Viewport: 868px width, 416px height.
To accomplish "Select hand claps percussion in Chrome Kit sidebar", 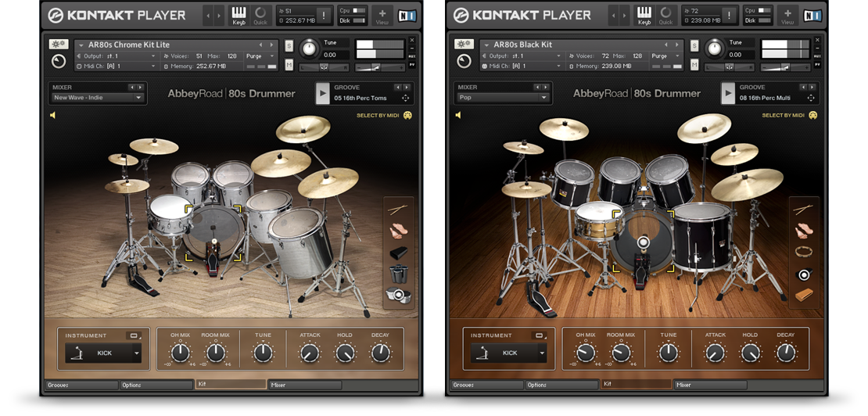I will pos(398,231).
